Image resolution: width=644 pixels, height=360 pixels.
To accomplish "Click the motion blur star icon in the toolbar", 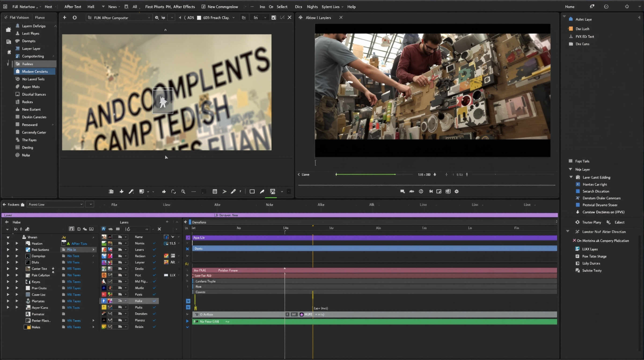I will (x=164, y=191).
